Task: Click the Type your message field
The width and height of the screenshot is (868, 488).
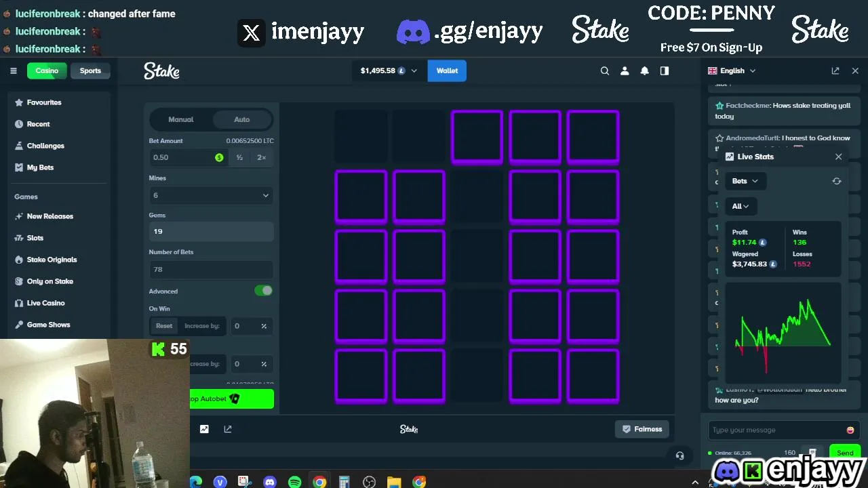Action: click(777, 430)
